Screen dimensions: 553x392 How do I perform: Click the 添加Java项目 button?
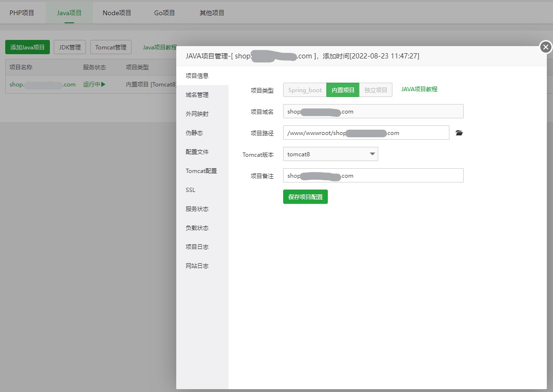pos(28,47)
